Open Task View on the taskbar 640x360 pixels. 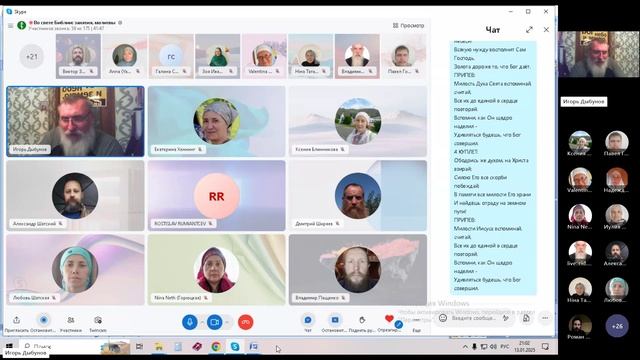140,347
